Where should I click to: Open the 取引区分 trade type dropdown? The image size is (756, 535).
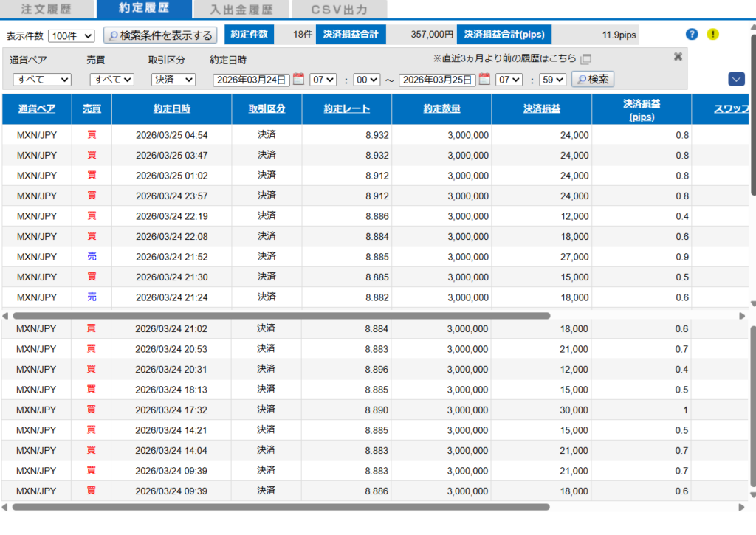173,80
